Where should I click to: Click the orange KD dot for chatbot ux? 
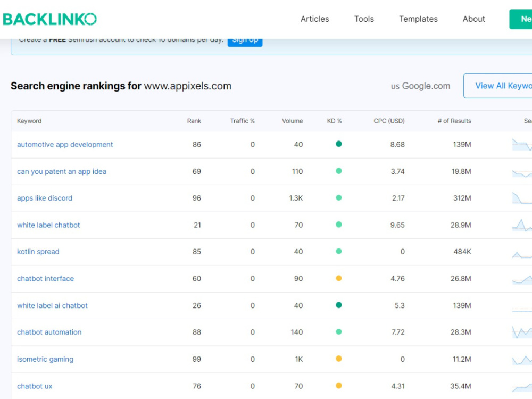coord(338,385)
